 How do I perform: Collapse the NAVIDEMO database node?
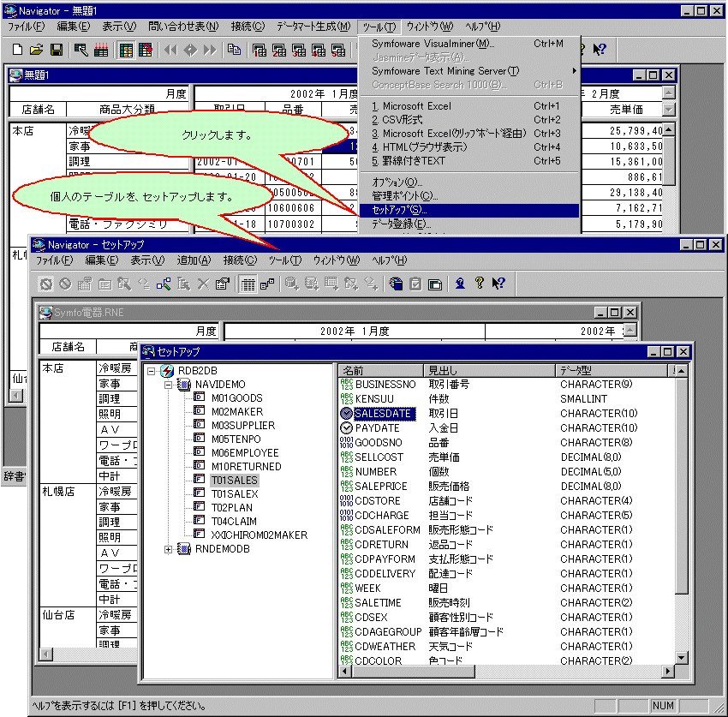169,385
